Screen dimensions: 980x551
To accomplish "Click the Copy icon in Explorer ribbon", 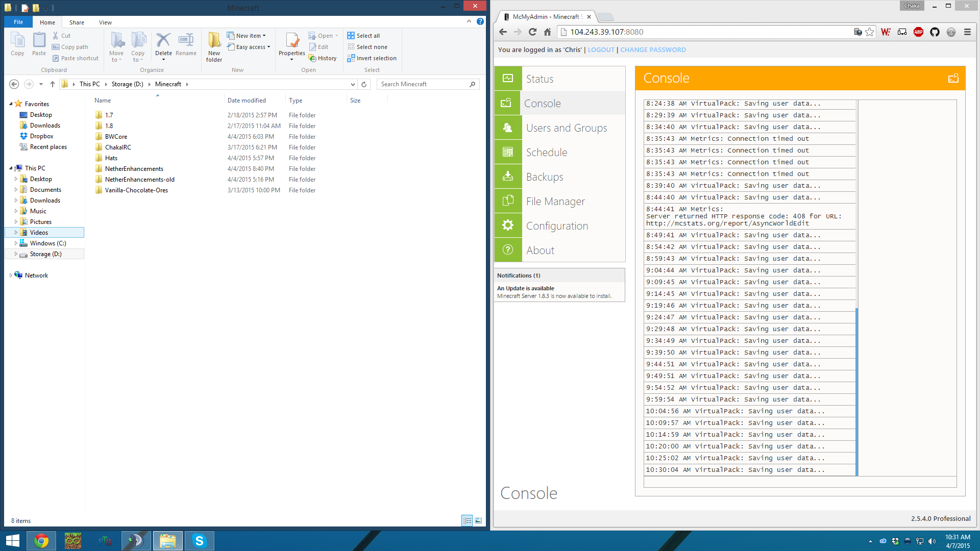I will [17, 40].
